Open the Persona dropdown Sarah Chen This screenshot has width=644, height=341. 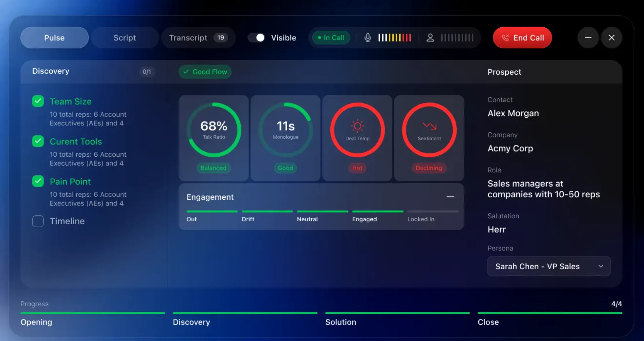coord(549,266)
